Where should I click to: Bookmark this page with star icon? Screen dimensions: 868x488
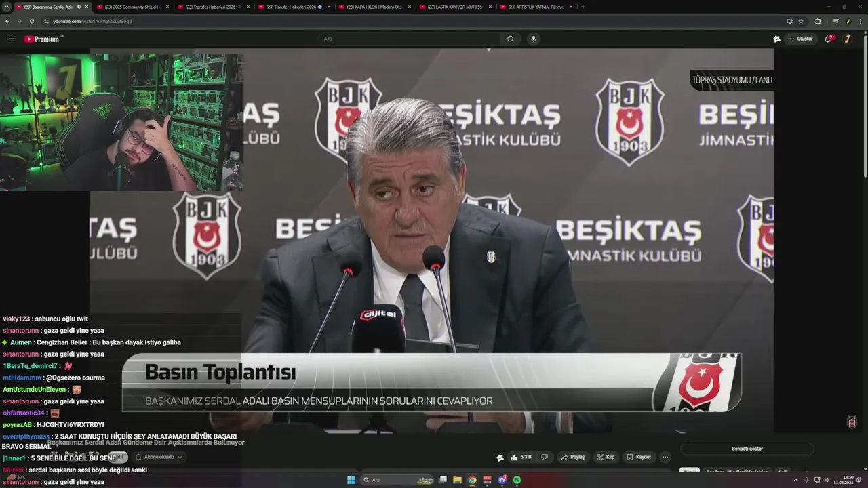pos(801,21)
